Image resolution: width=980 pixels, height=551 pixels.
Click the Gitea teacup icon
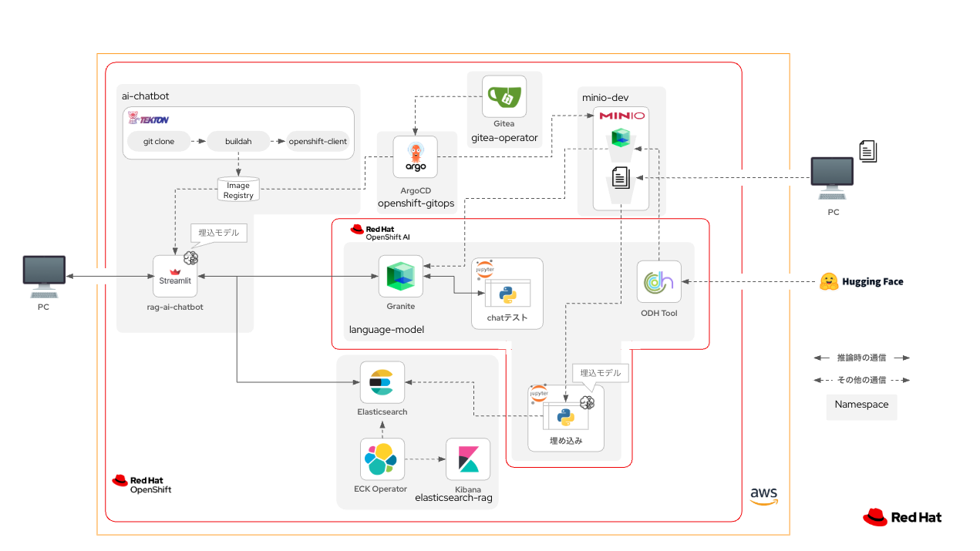504,96
